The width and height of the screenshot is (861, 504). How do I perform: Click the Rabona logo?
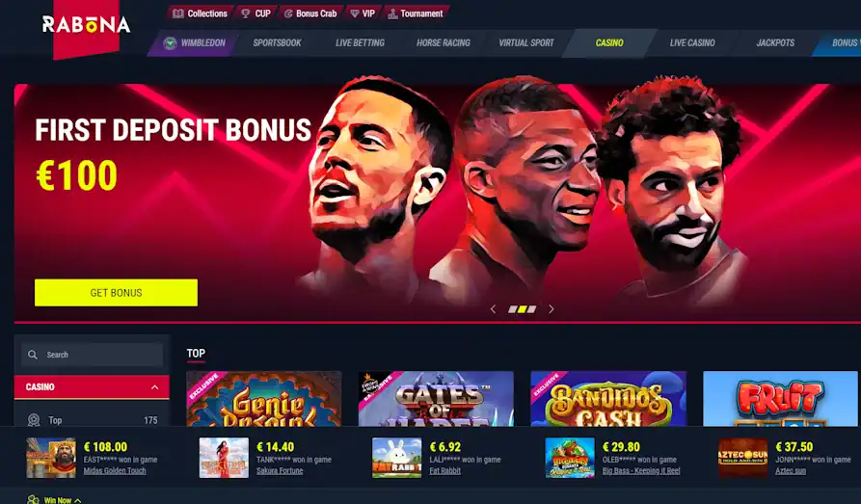[x=86, y=24]
